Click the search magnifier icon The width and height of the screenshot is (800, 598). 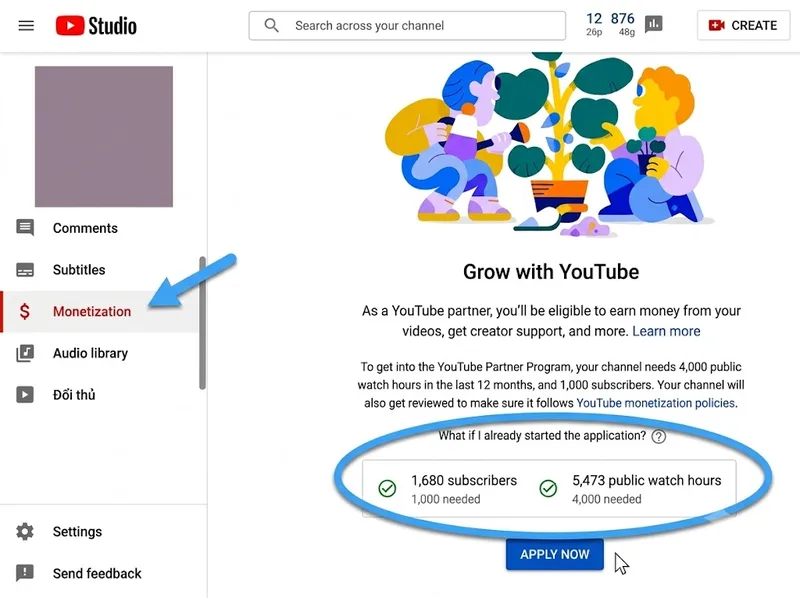point(271,26)
